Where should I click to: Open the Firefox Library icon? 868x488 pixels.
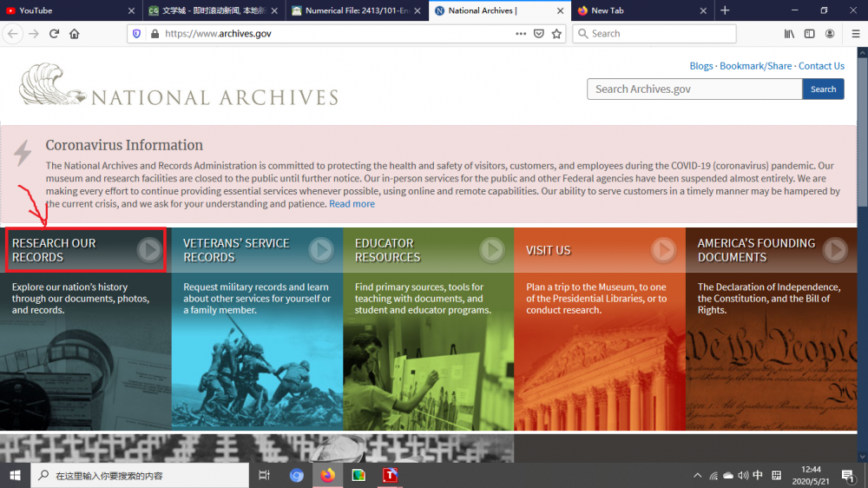point(789,34)
